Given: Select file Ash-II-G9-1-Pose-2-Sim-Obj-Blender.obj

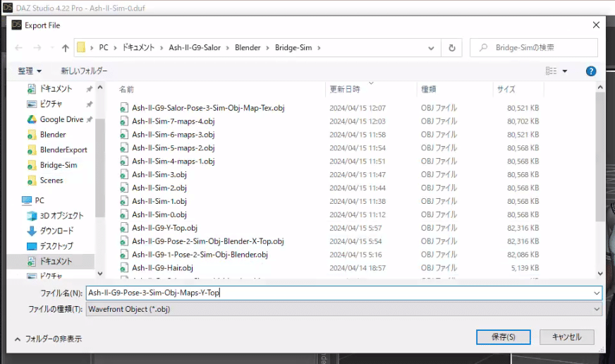Looking at the screenshot, I should click(200, 255).
